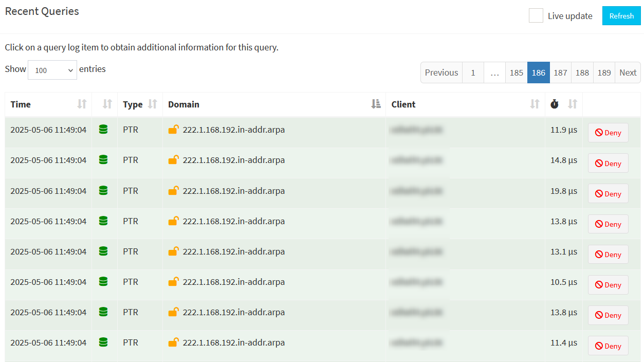Go to page 187
The height and width of the screenshot is (362, 644).
(x=560, y=73)
